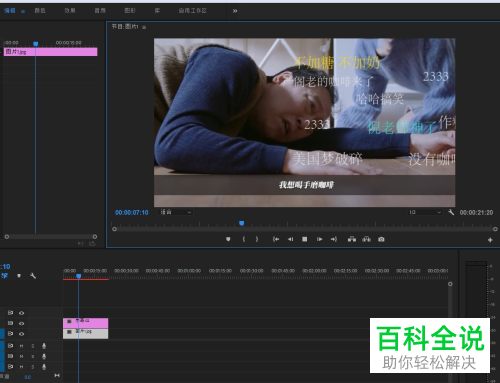Jump to the Out point
The image size is (500, 383).
pyautogui.click(x=334, y=239)
